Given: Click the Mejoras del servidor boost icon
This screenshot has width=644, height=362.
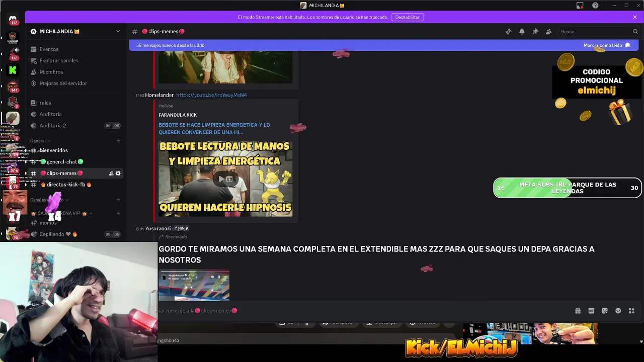Looking at the screenshot, I should 34,83.
